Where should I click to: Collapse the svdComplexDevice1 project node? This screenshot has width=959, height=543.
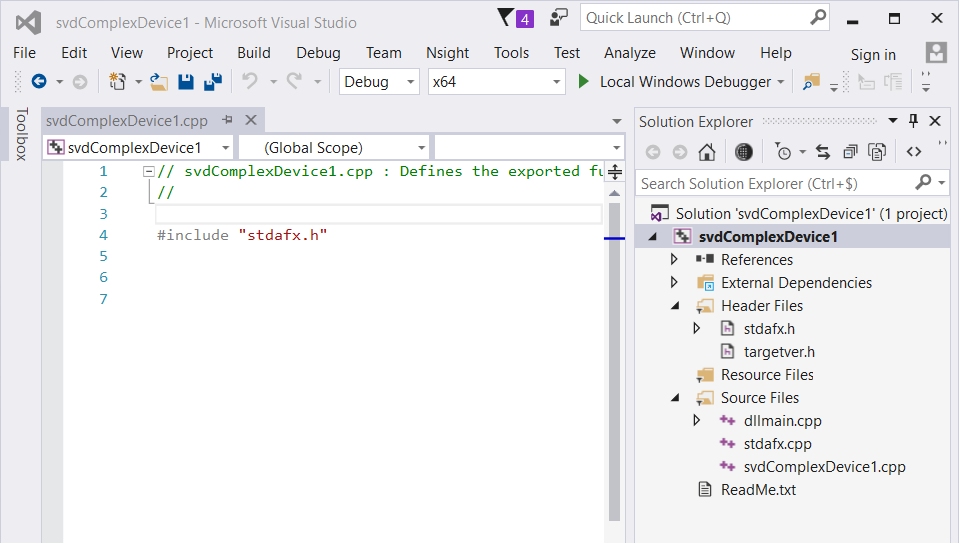click(653, 237)
